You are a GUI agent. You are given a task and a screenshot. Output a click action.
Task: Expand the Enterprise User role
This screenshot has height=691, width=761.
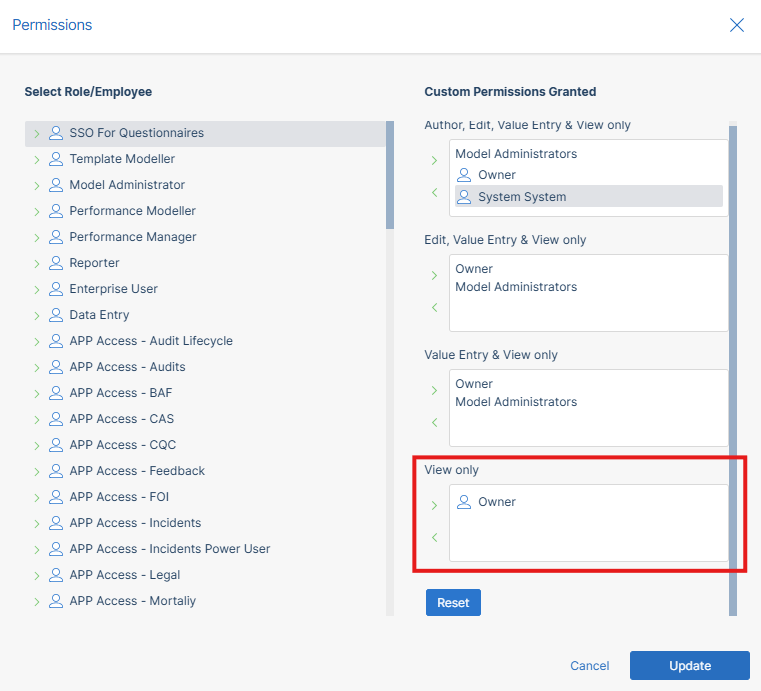(x=37, y=290)
